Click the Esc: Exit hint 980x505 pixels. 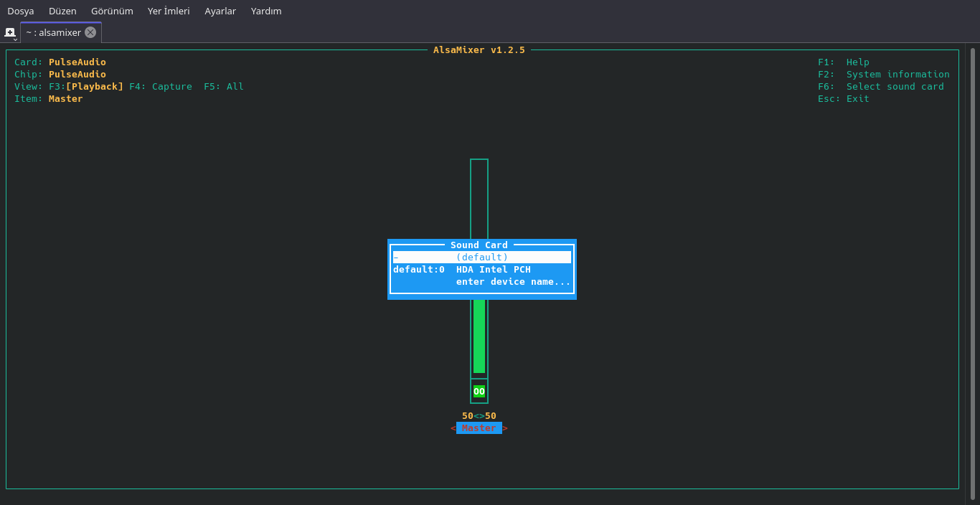[844, 98]
